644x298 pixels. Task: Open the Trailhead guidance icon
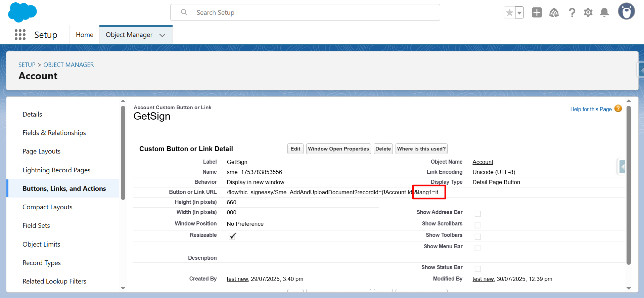554,13
